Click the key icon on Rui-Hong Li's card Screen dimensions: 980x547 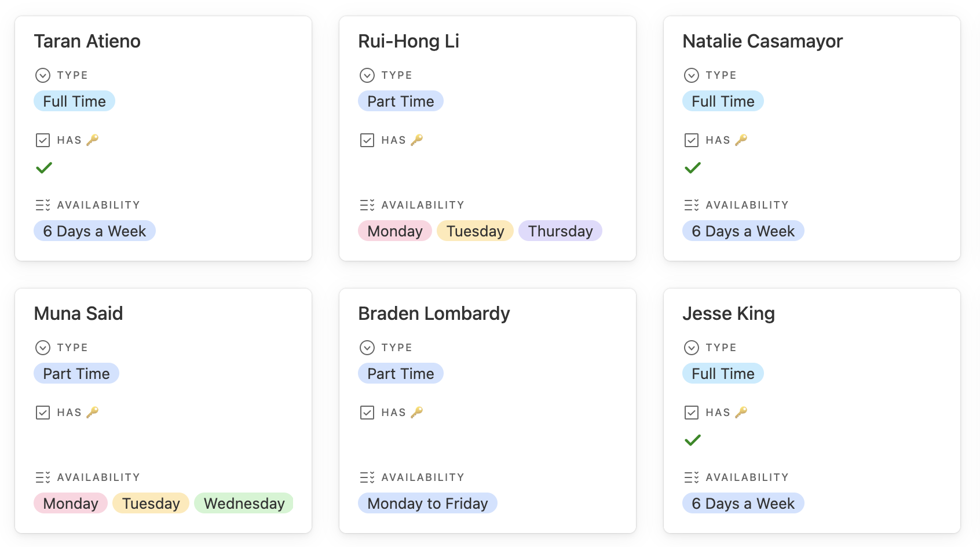pos(417,140)
